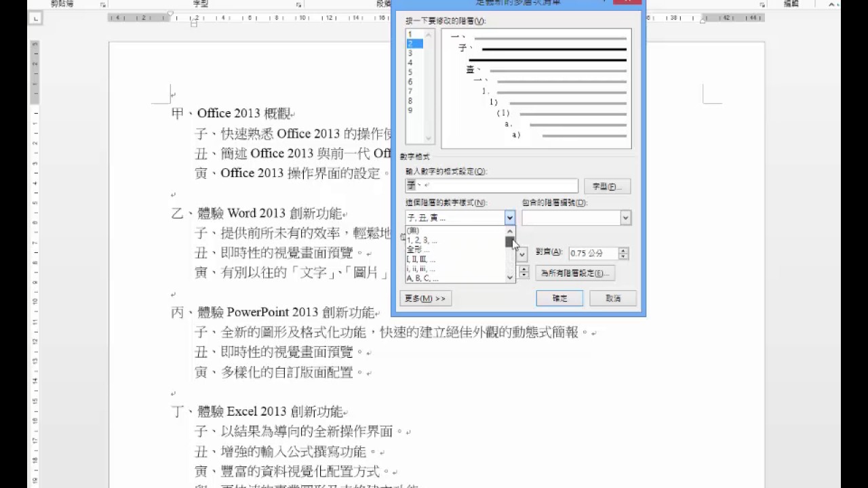Click heading '乙、體驗 Word 2013 創新功能'
Viewport: 868px width, 488px height.
[257, 213]
